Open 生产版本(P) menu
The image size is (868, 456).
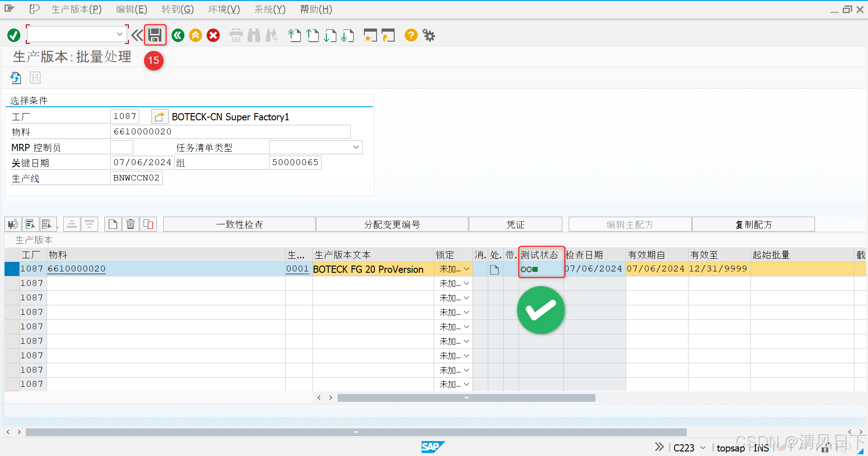coord(76,9)
